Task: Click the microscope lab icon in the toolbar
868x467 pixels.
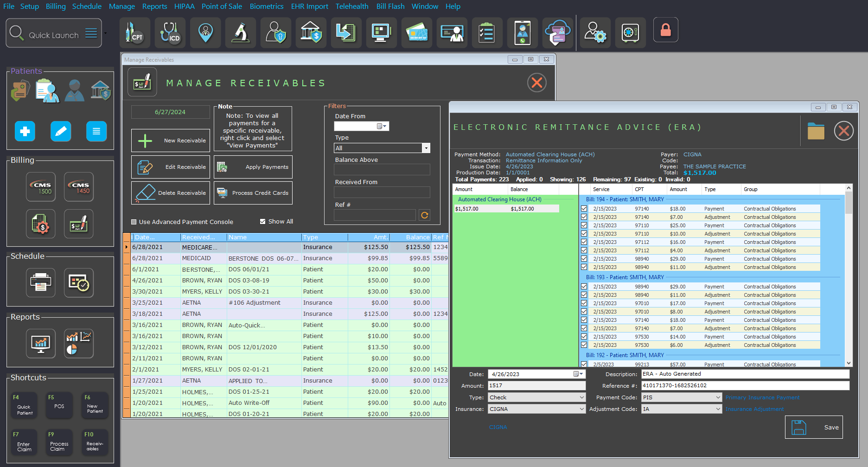Action: (240, 33)
